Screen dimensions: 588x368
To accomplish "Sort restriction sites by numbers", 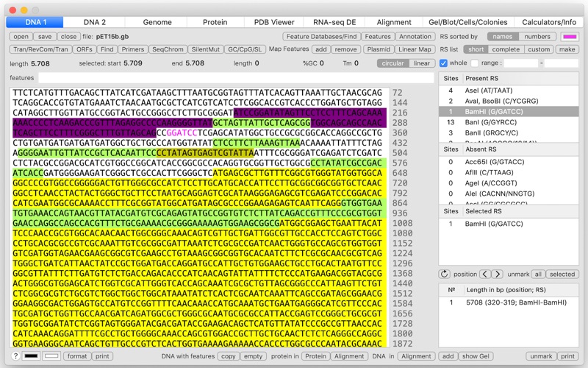I will coord(537,36).
